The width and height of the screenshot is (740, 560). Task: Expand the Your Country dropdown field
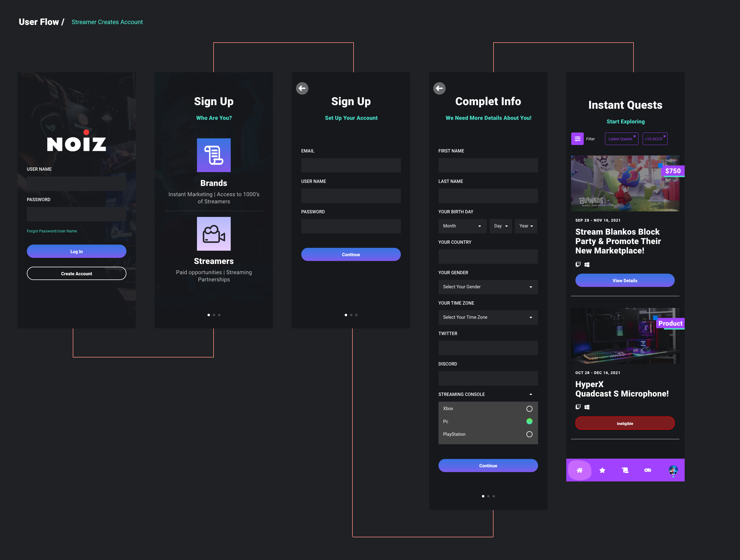point(488,256)
